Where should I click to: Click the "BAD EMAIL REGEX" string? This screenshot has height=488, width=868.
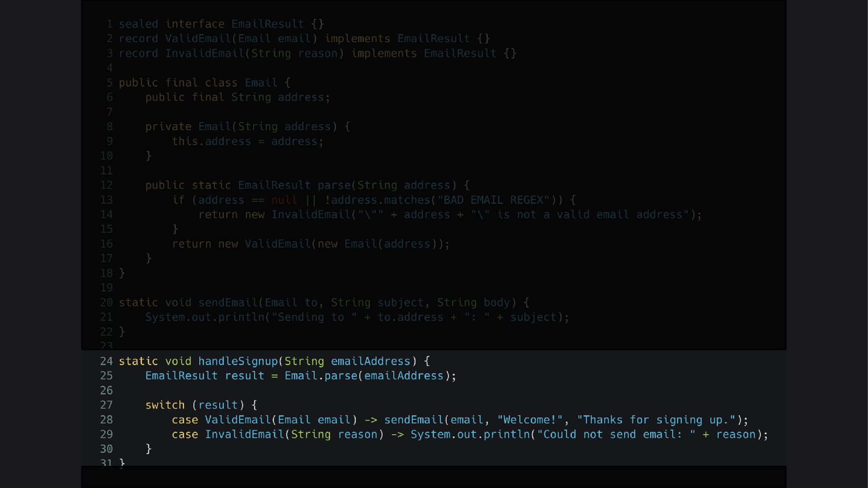pos(493,200)
